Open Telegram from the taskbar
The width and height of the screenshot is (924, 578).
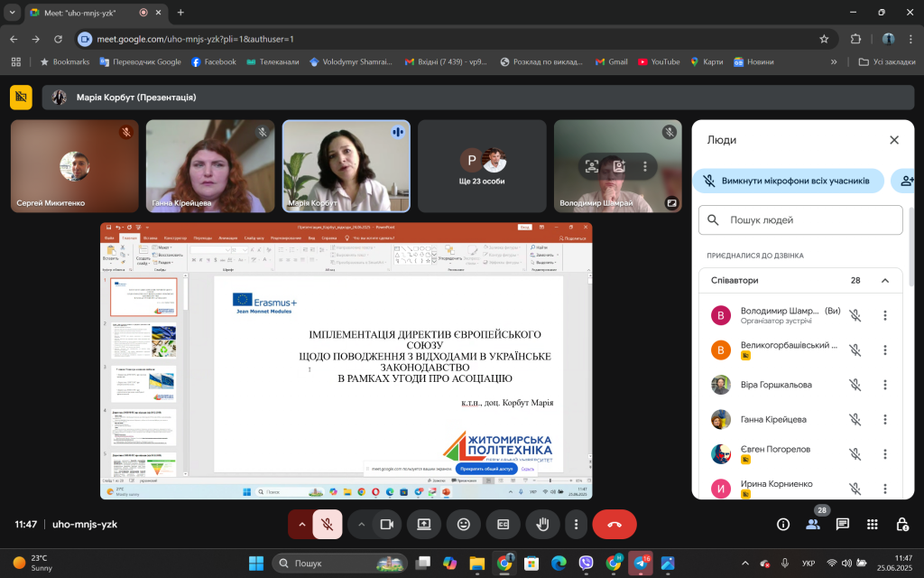(x=641, y=564)
